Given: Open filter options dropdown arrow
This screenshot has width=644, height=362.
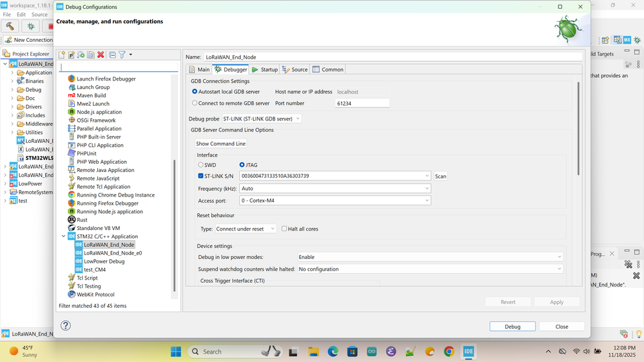Looking at the screenshot, I should [x=131, y=55].
